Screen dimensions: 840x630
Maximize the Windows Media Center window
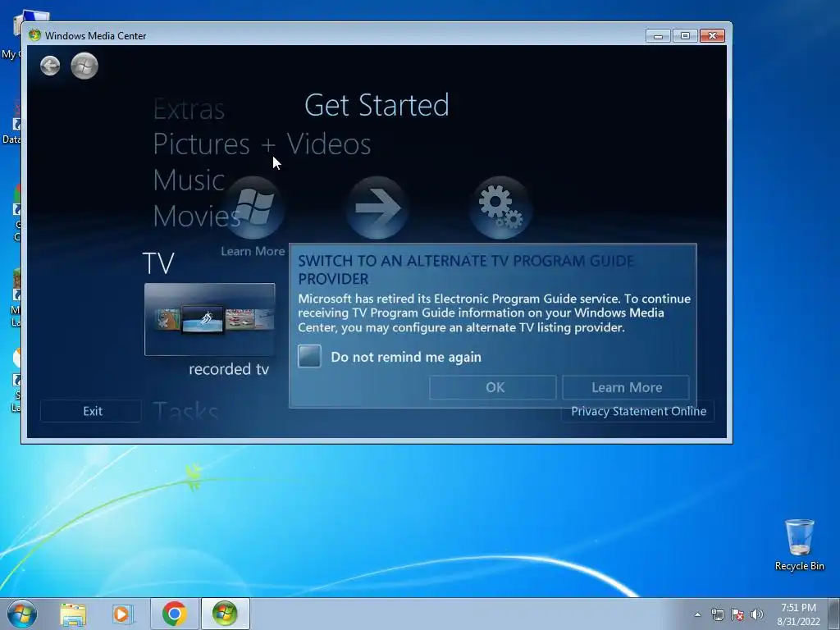point(685,36)
